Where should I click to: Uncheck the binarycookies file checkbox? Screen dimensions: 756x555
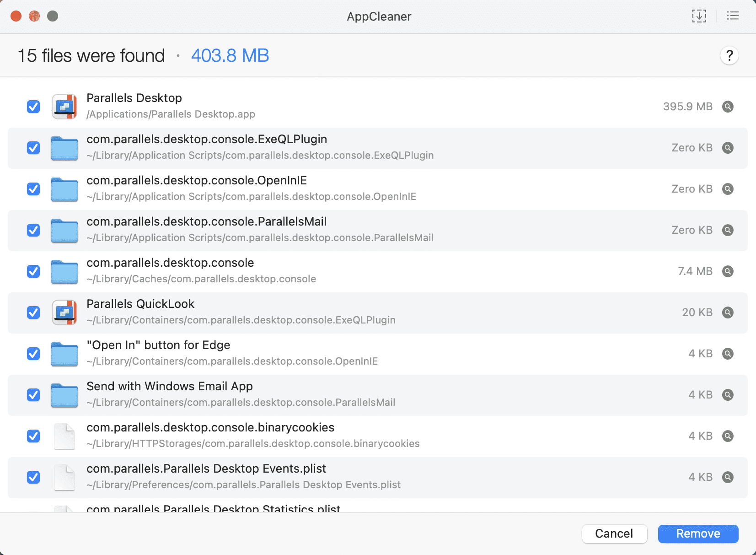coord(33,436)
